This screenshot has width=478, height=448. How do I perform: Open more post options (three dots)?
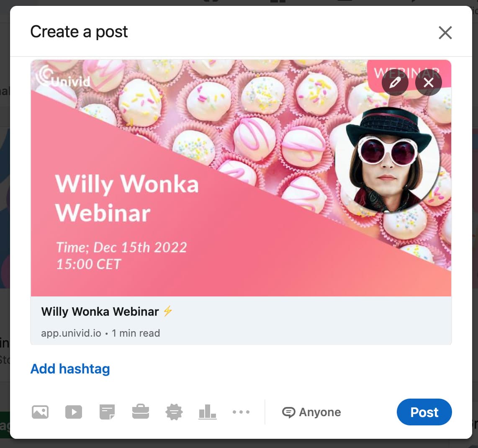pos(241,412)
